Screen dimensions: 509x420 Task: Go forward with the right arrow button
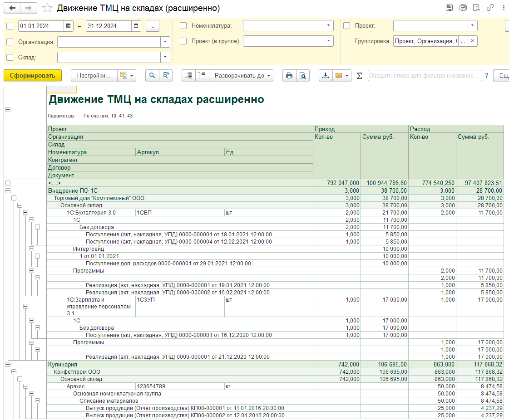click(29, 8)
